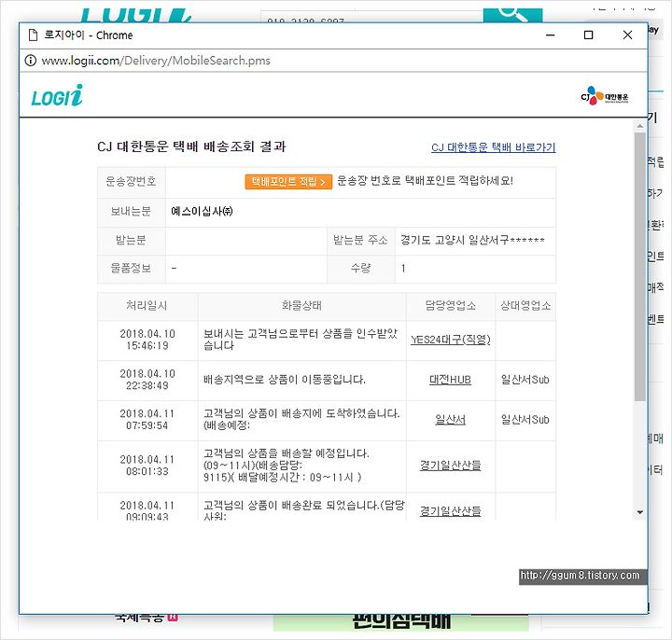Click the 받는분 주소 label cell
The height and width of the screenshot is (640, 672).
pos(361,240)
